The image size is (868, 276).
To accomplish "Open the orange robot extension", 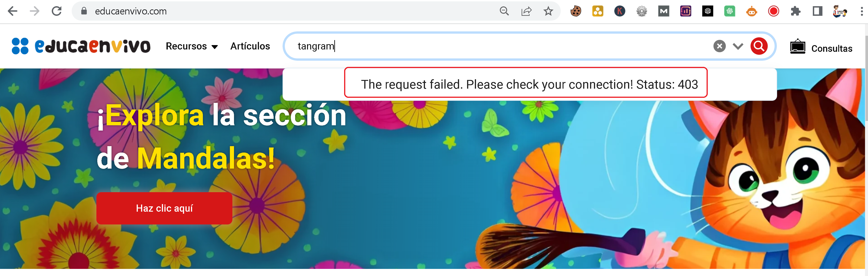I will point(751,11).
